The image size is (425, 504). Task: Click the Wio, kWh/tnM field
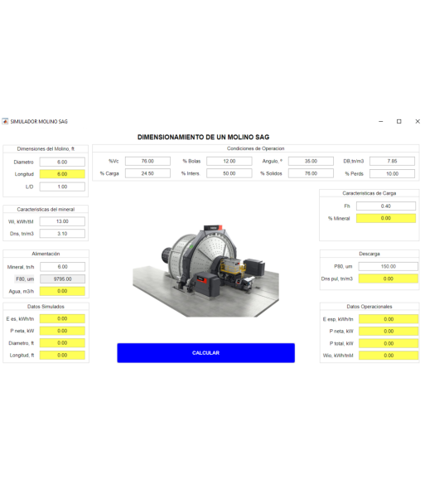tap(389, 355)
